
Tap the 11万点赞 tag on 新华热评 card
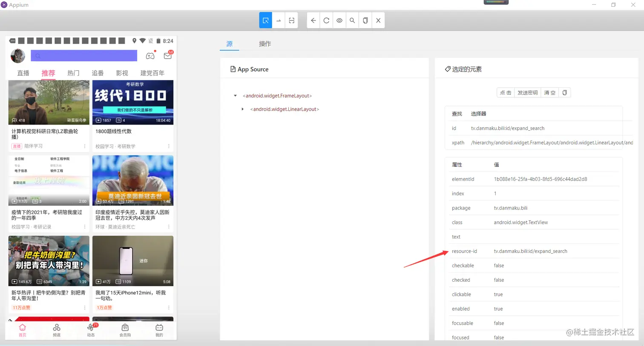point(21,307)
